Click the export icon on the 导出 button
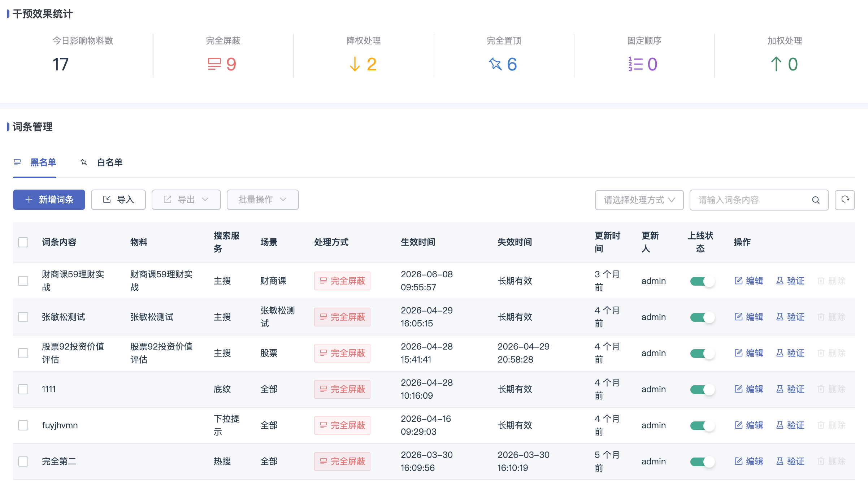 168,200
